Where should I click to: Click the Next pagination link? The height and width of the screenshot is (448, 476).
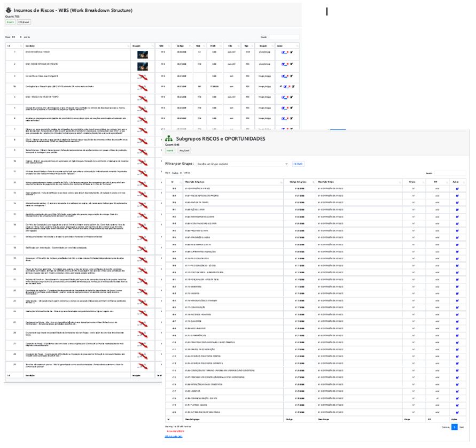pos(462,427)
